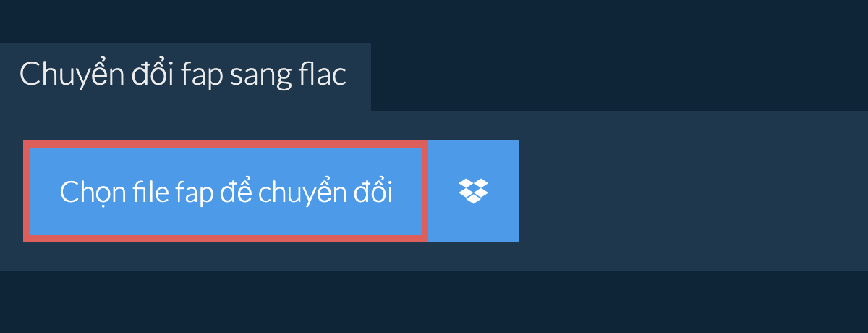Viewport: 868px width, 333px height.
Task: Open the Dropbox file picker
Action: [x=473, y=191]
